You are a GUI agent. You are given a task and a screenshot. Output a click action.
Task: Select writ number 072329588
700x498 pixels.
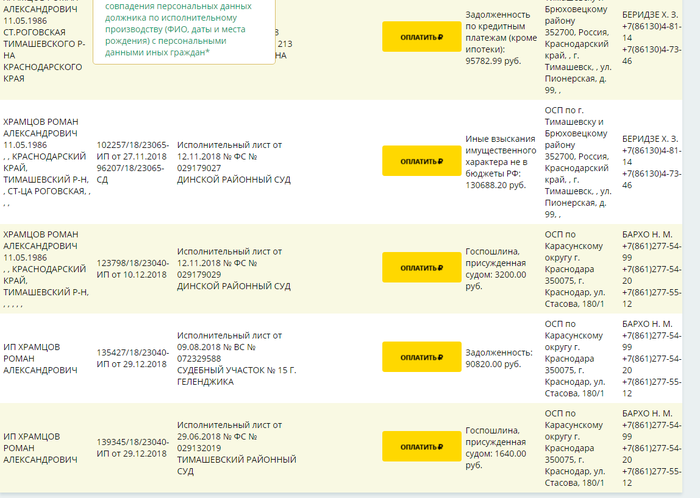coord(199,359)
